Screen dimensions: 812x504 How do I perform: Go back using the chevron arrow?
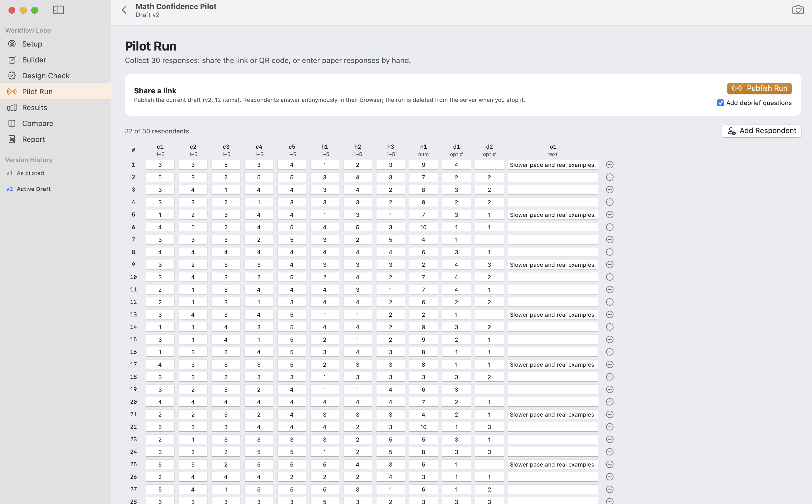124,10
